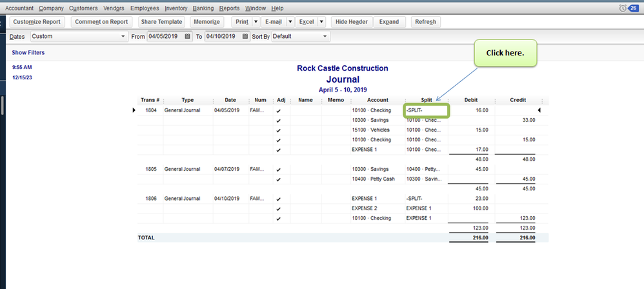The width and height of the screenshot is (644, 289).
Task: Open the Customers menu
Action: click(x=83, y=8)
